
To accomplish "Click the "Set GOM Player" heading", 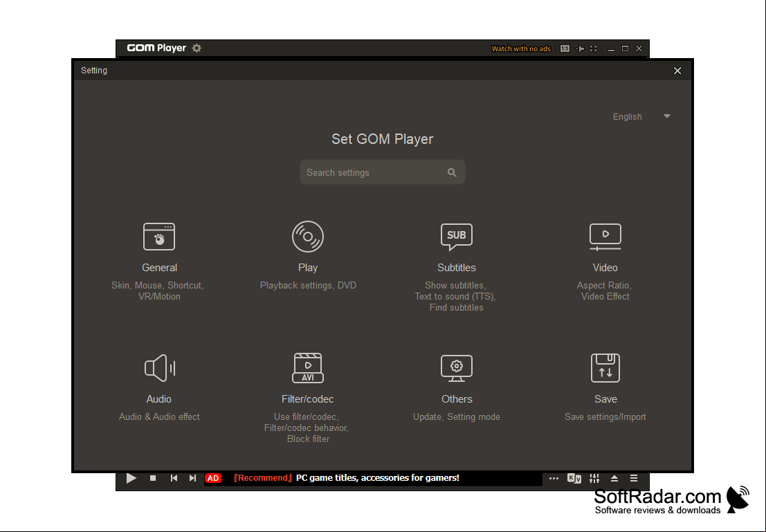I will [x=383, y=139].
